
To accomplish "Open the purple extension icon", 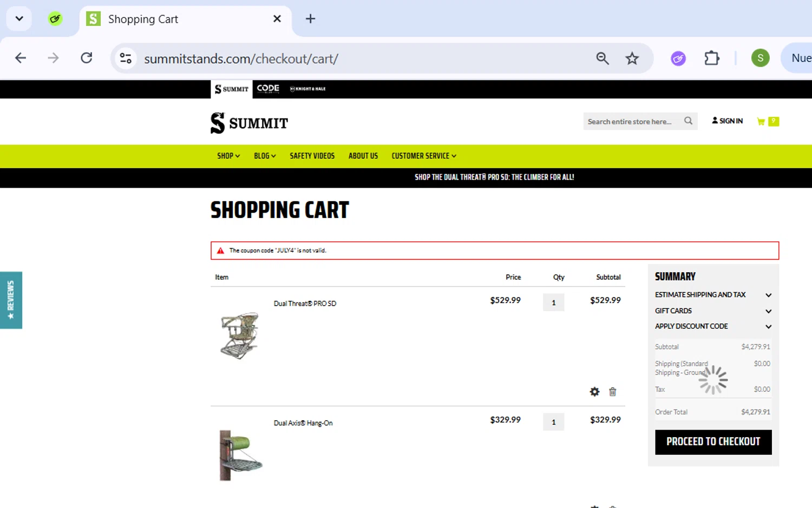I will pos(678,58).
